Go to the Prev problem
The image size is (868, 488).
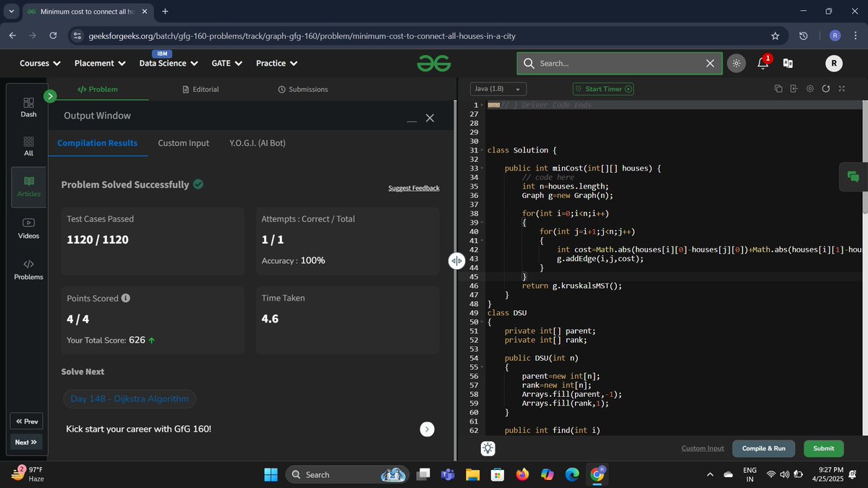pyautogui.click(x=27, y=421)
